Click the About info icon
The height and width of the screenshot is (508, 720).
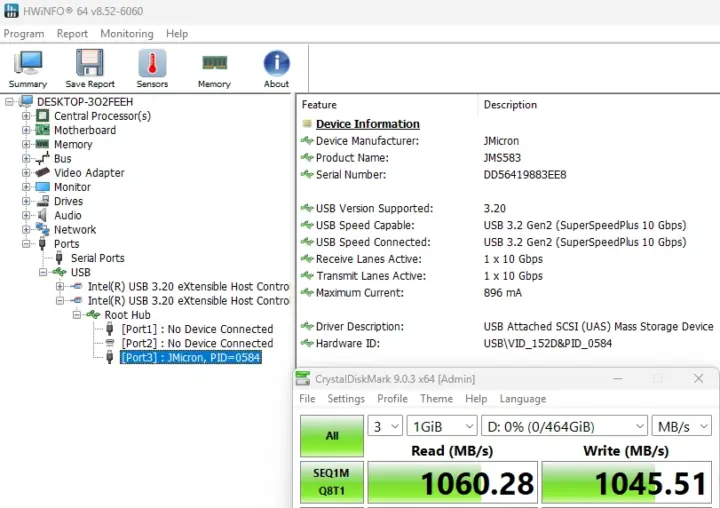coord(276,63)
